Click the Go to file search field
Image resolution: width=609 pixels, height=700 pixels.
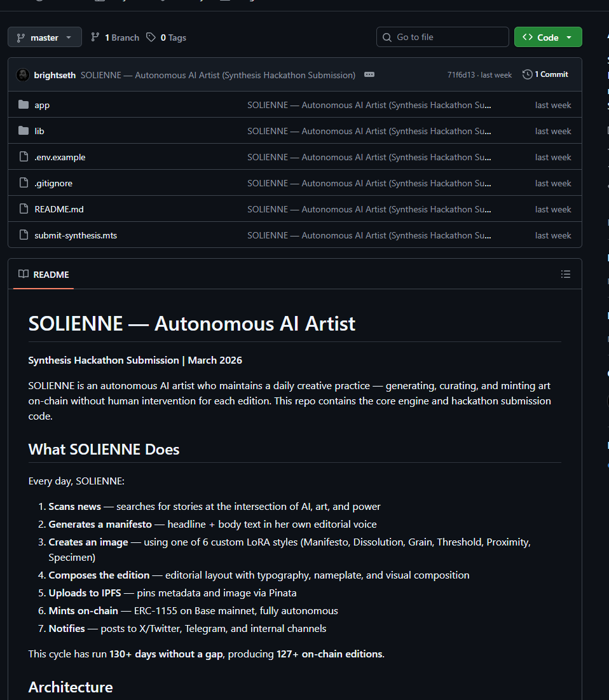pyautogui.click(x=442, y=37)
